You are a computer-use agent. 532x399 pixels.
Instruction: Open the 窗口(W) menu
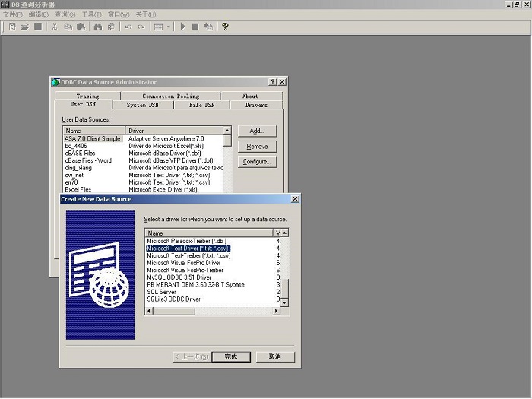tap(119, 14)
